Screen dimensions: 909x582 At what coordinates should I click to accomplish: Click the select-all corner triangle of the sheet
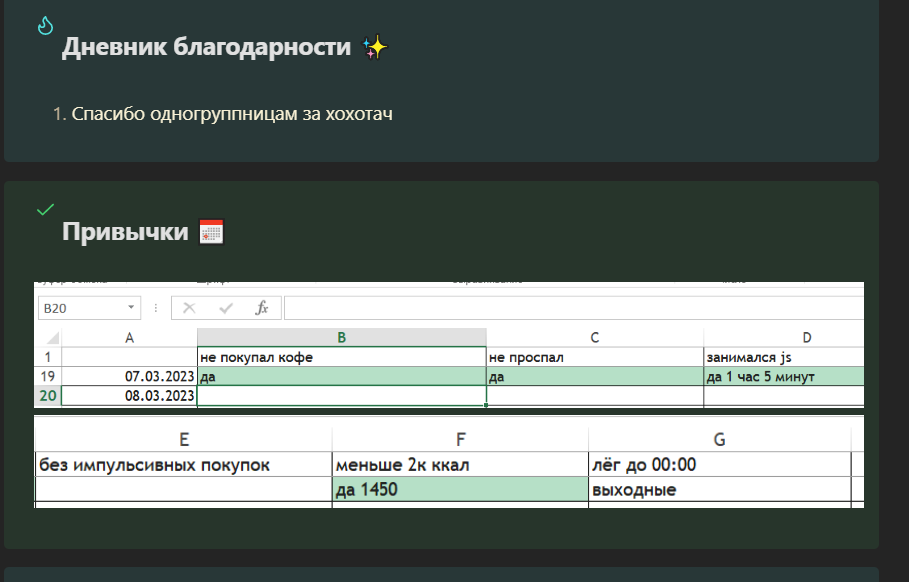click(x=52, y=338)
